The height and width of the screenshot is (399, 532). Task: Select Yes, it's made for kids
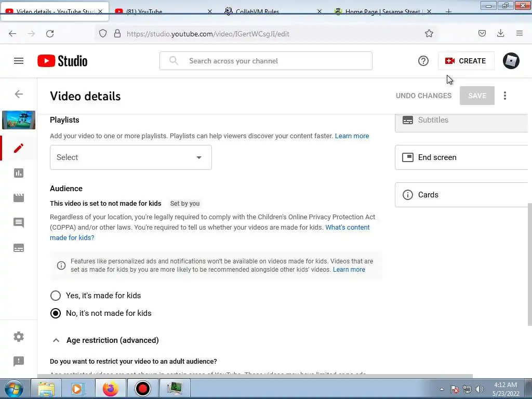pos(55,296)
